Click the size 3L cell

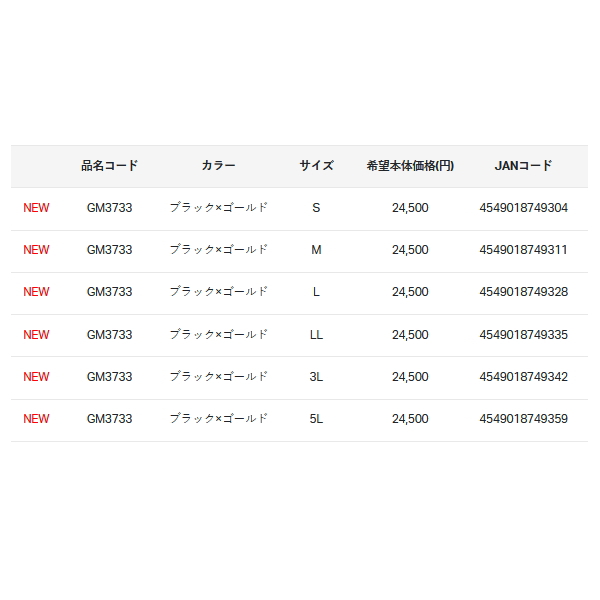pyautogui.click(x=316, y=377)
